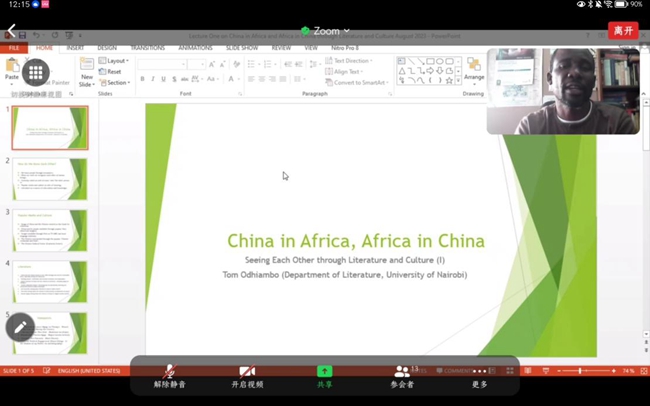650x406 pixels.
Task: Unmute the microphone in Zoom toolbar
Action: 169,374
